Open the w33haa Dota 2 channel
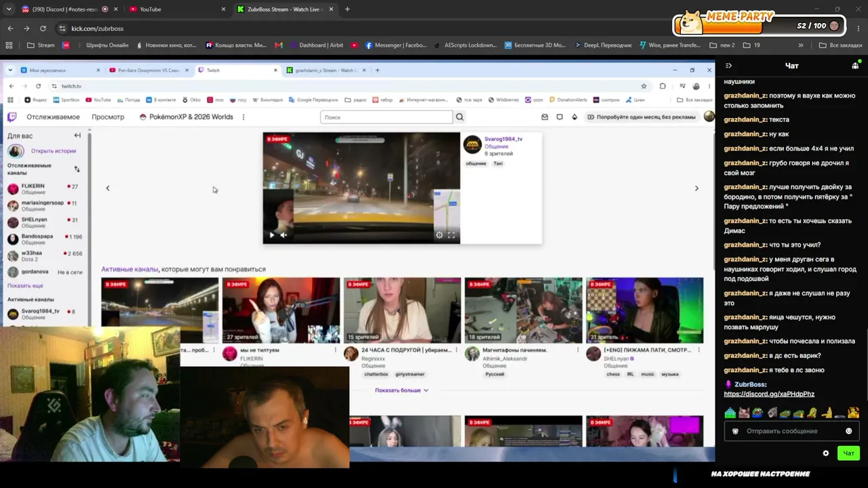Screen dimensions: 868x488 click(45, 256)
